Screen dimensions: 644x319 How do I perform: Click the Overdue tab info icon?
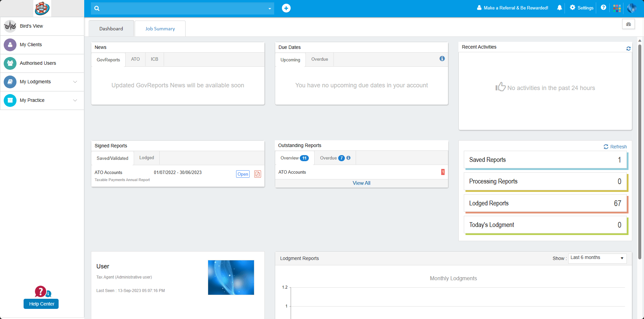(349, 158)
